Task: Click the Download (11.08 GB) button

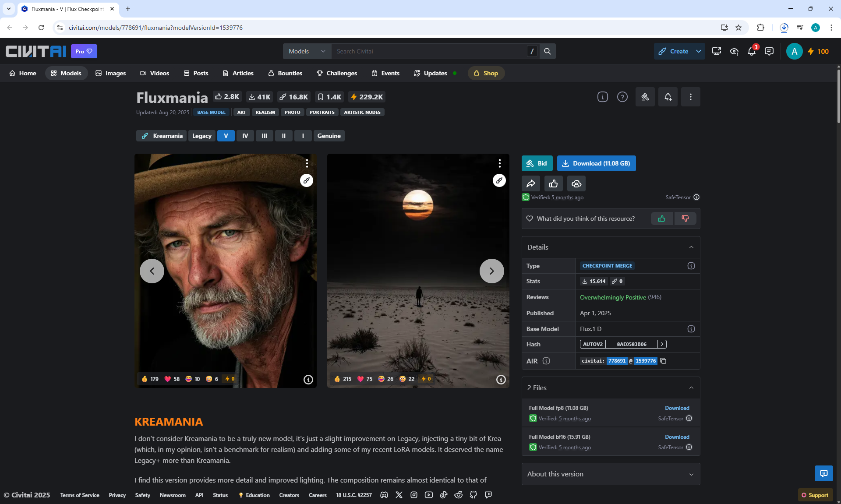Action: click(x=596, y=163)
